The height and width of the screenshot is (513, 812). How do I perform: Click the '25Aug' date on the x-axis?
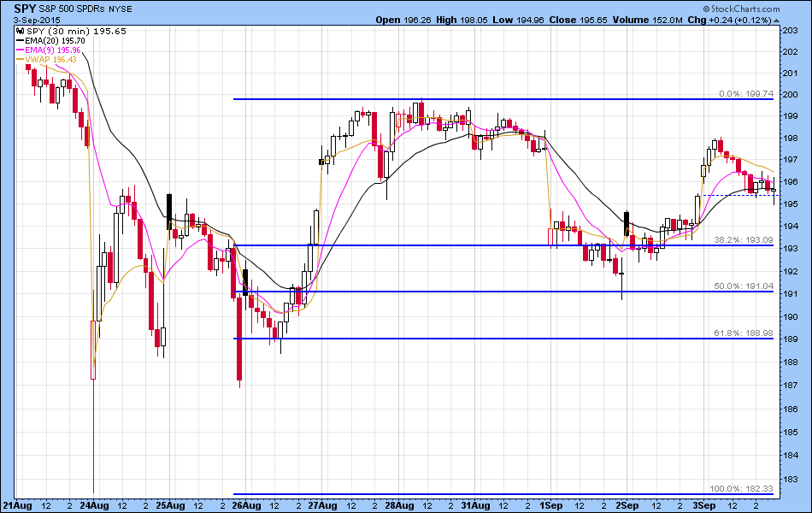(x=170, y=505)
